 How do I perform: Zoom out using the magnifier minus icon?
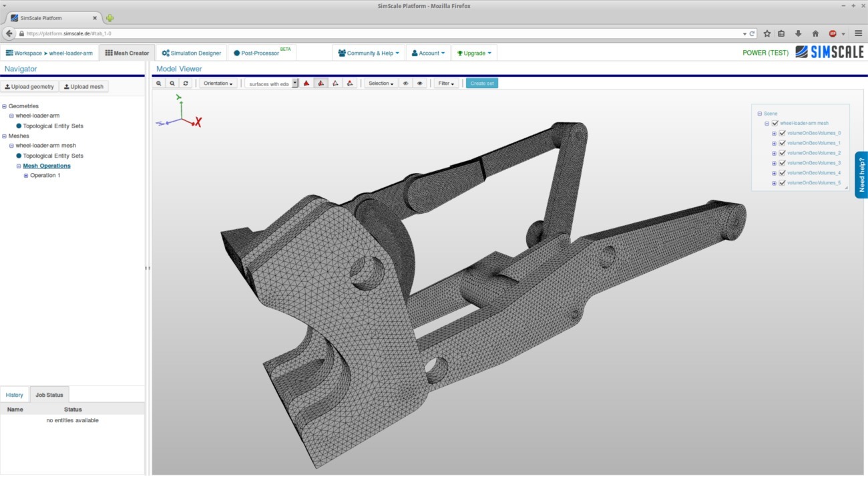(x=172, y=84)
